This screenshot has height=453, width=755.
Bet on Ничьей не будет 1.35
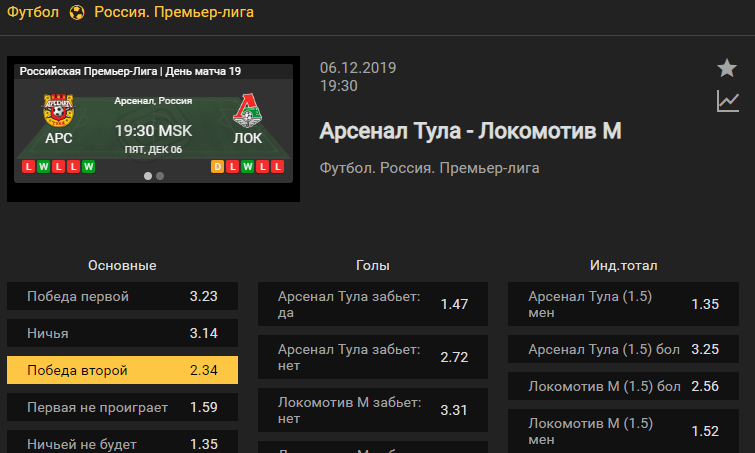[122, 442]
